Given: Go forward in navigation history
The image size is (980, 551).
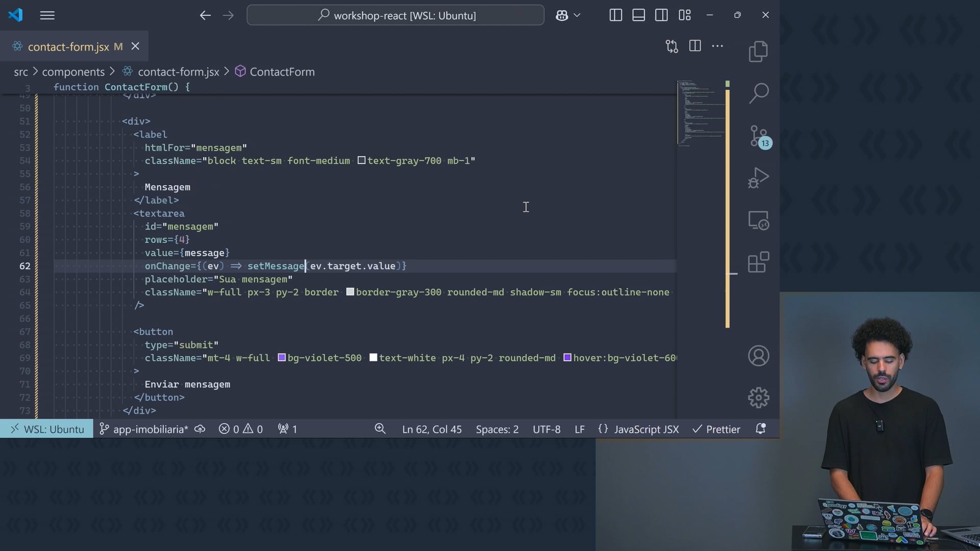Looking at the screenshot, I should click(x=228, y=15).
